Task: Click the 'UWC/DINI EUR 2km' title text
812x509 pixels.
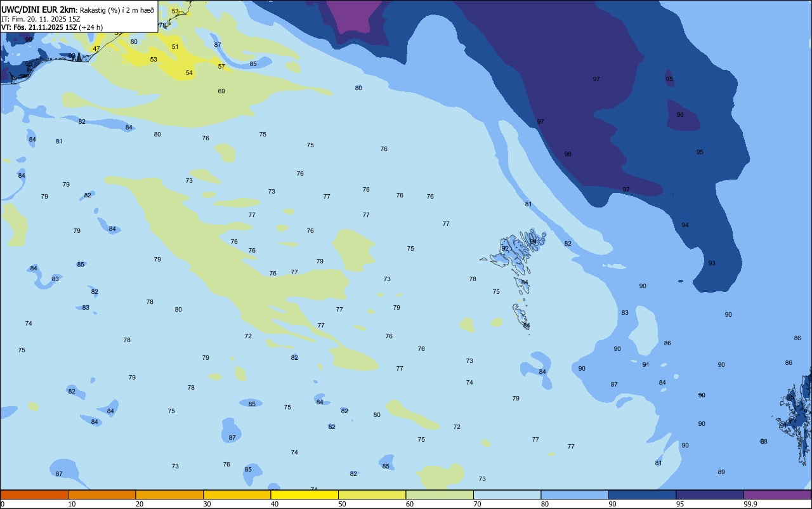Action: [x=38, y=10]
